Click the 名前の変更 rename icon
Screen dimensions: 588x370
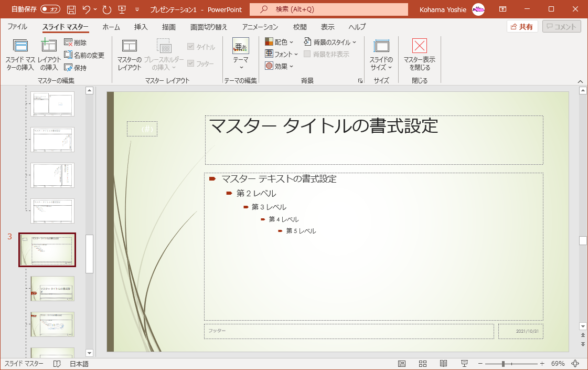click(68, 55)
